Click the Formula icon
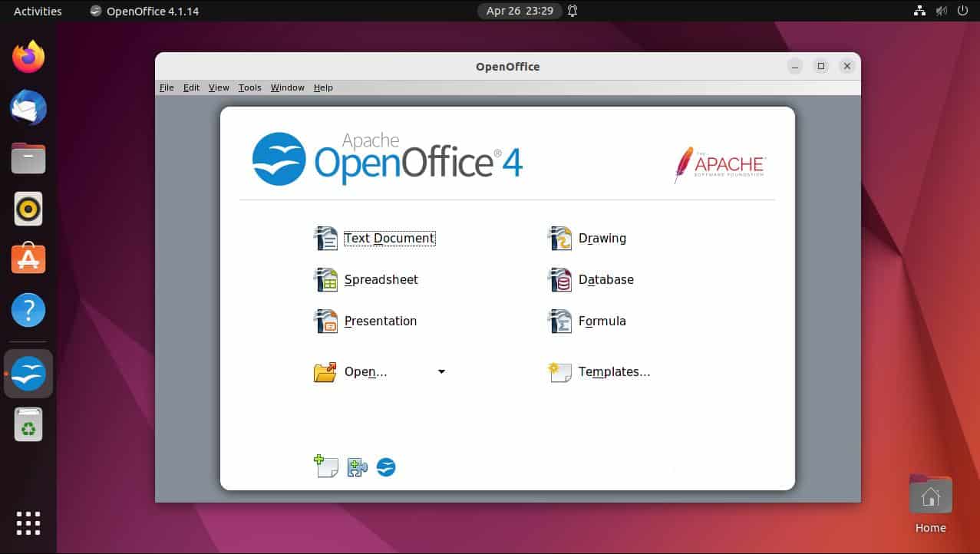Viewport: 980px width, 554px height. tap(560, 321)
